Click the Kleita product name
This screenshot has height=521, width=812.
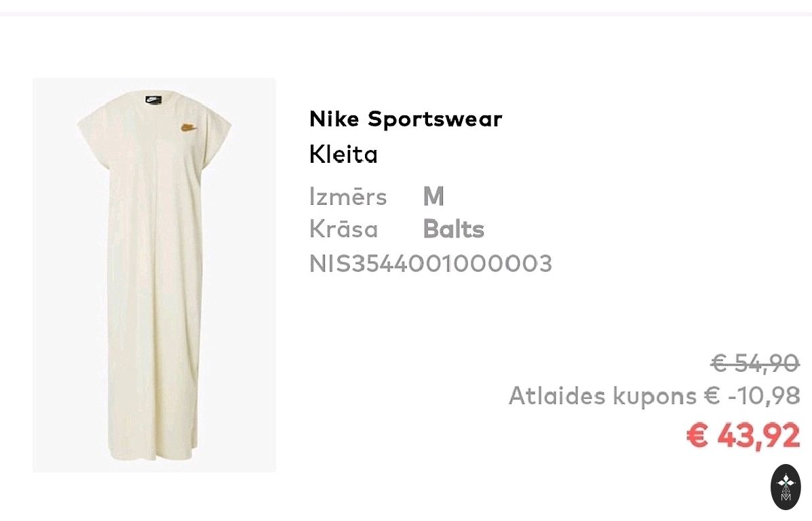343,155
